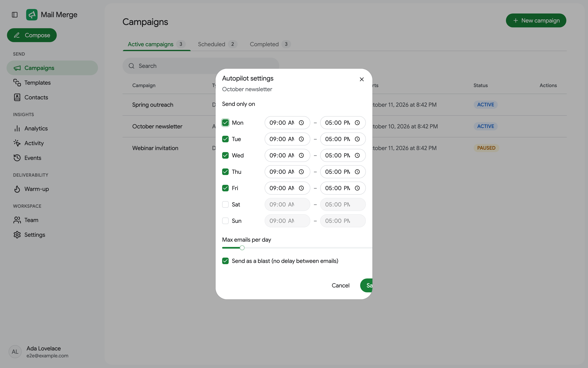Enable the Sat checkbox
Viewport: 588px width, 368px height.
pyautogui.click(x=225, y=204)
